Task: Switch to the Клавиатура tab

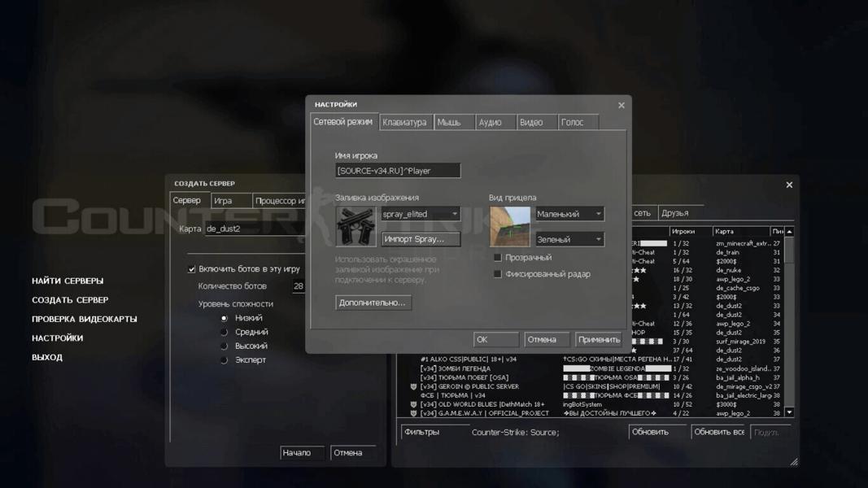Action: point(404,123)
